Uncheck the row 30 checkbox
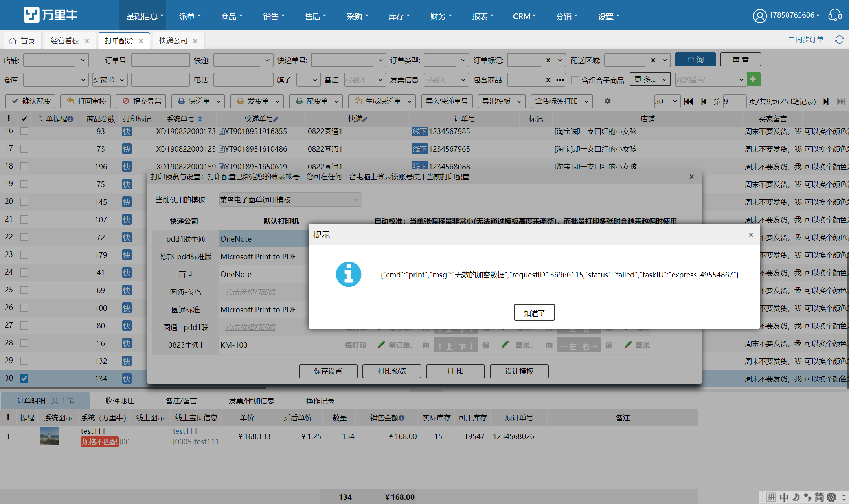 [24, 379]
